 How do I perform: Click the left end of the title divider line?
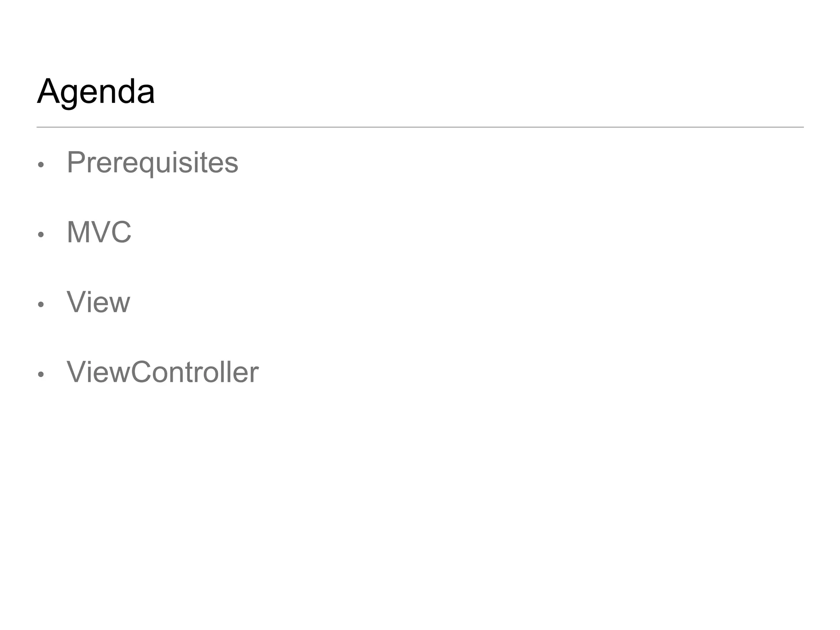[38, 127]
